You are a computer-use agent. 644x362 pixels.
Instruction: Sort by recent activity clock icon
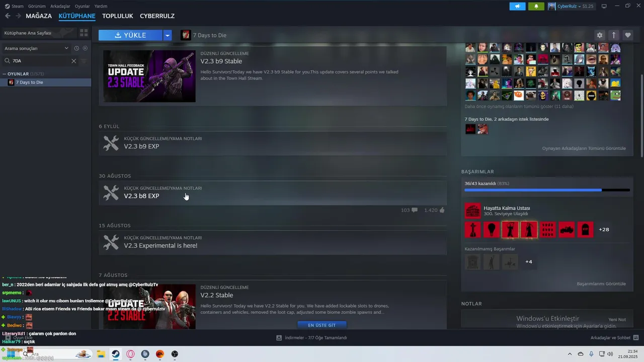click(x=76, y=48)
